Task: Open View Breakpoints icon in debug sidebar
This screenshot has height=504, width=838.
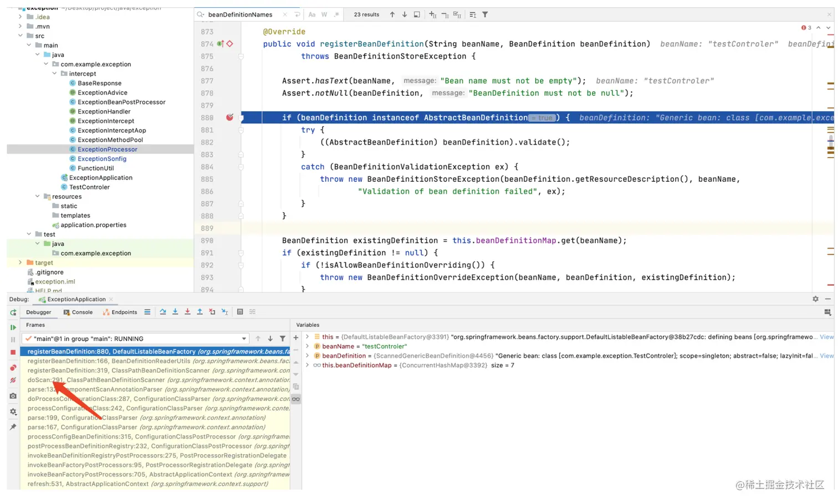Action: tap(13, 368)
